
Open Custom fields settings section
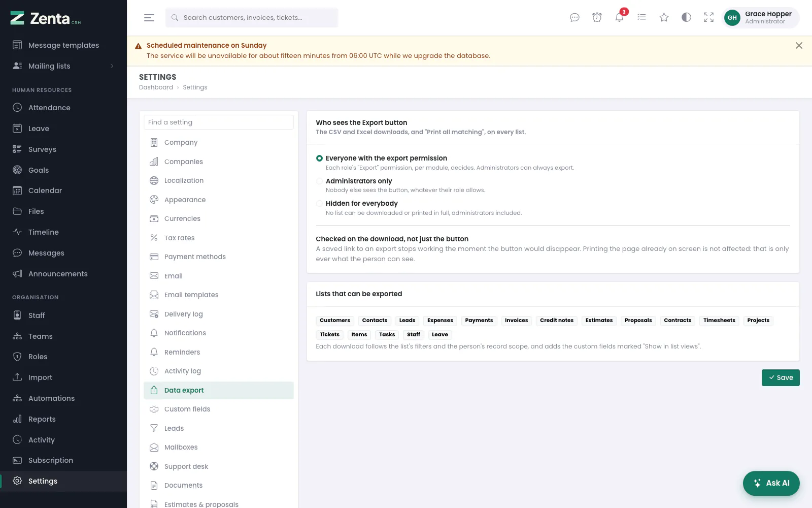pyautogui.click(x=219, y=409)
